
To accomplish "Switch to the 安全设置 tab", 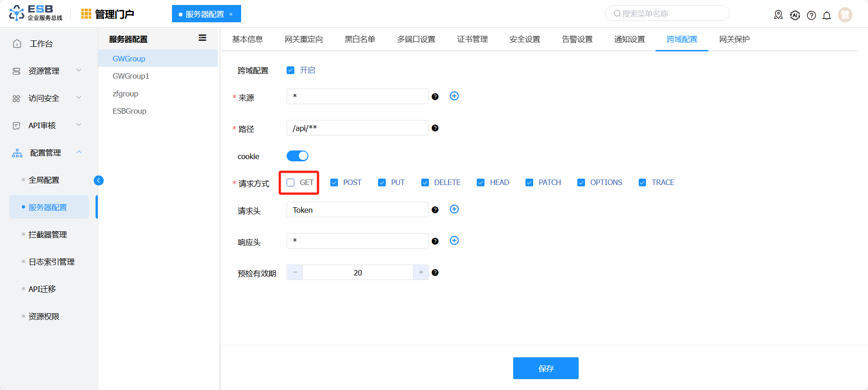I will [x=525, y=39].
